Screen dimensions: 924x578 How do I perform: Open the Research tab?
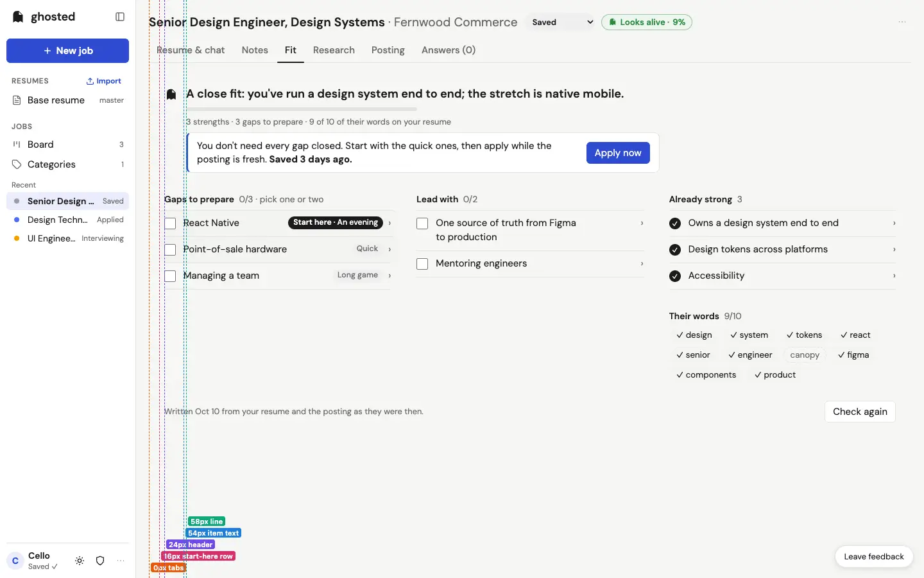click(334, 50)
